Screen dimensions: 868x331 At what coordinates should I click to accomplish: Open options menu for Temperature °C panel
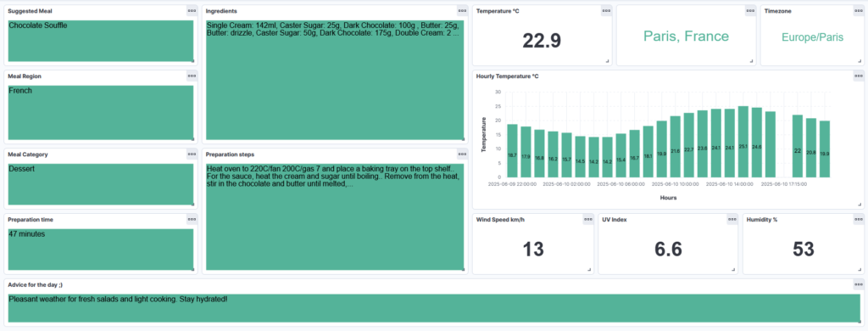pos(606,11)
